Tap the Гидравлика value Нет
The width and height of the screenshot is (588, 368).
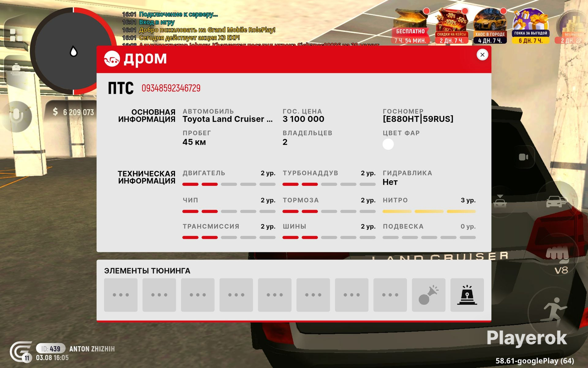coord(390,182)
